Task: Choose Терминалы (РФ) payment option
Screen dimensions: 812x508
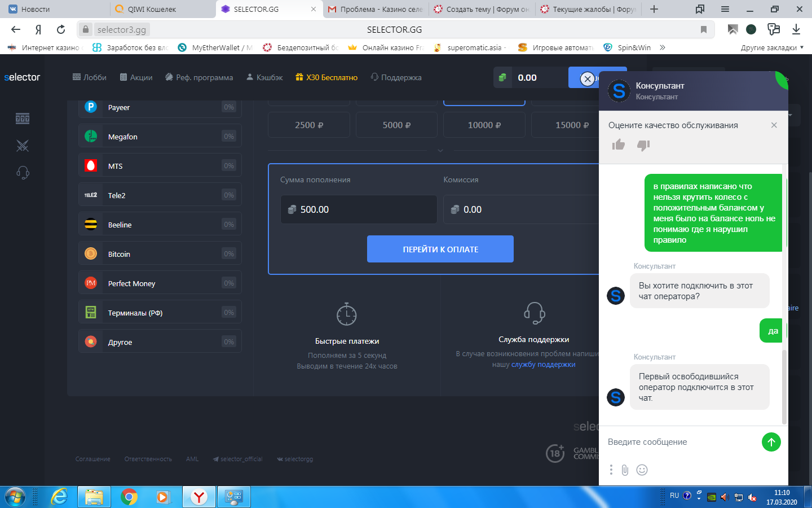Action: [x=160, y=313]
